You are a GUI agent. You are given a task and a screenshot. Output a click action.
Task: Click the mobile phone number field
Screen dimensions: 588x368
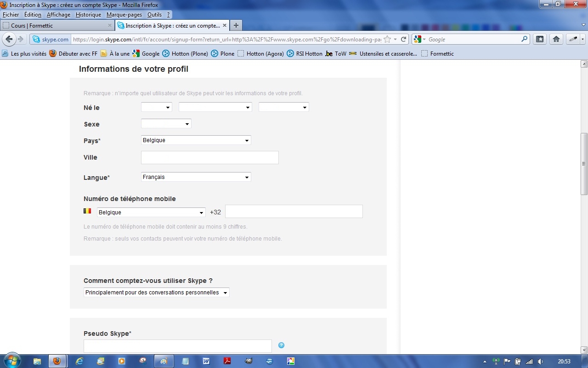tap(294, 212)
